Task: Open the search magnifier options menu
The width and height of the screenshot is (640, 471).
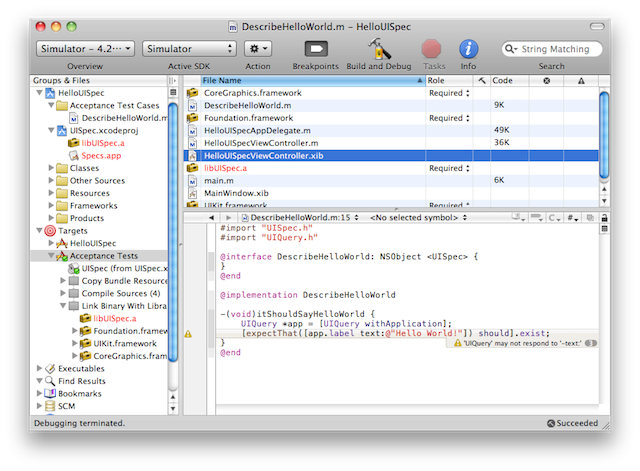Action: coord(511,49)
